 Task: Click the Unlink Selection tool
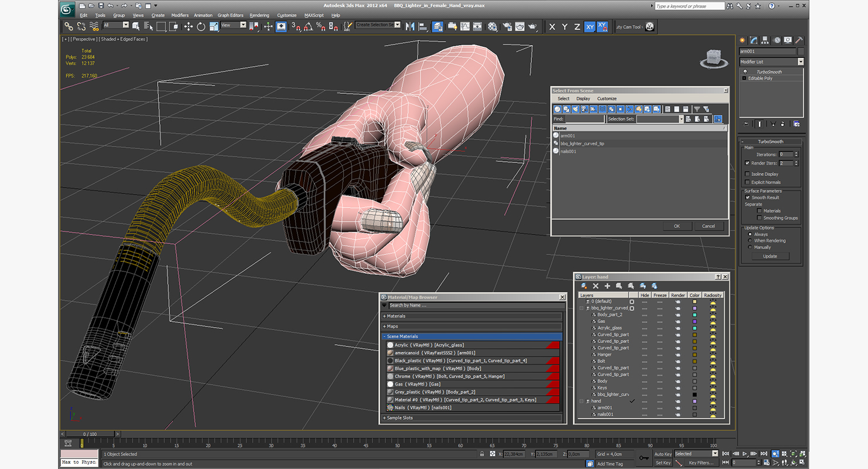[x=82, y=26]
